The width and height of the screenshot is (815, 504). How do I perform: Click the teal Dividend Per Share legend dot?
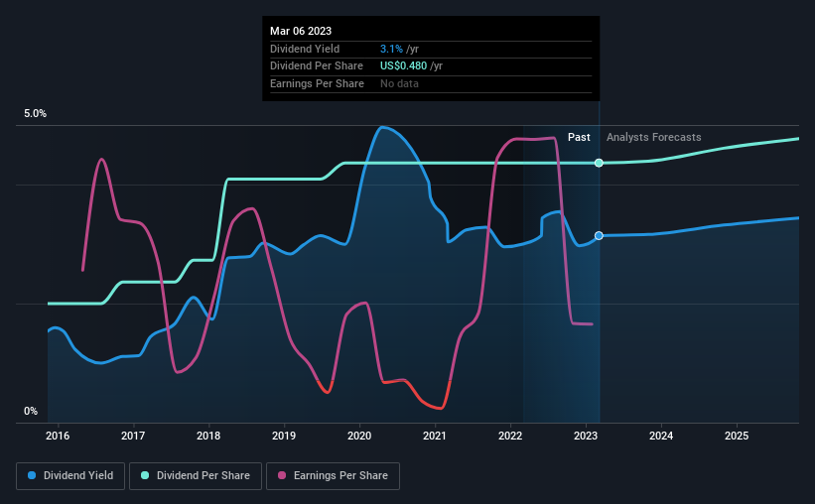tap(145, 475)
